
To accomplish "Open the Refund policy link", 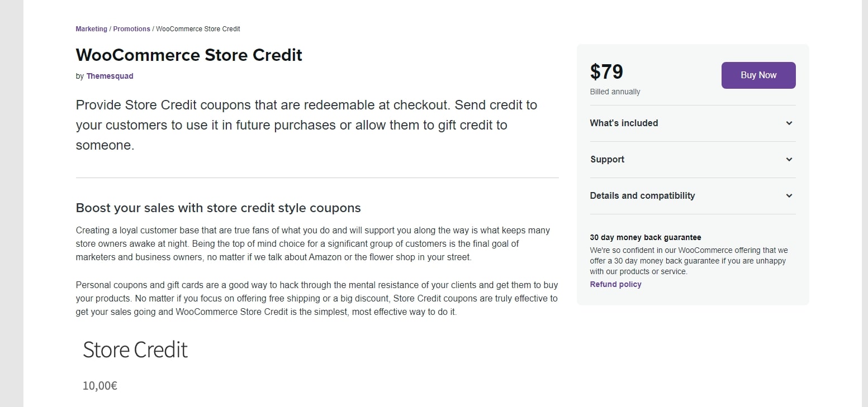I will click(x=615, y=284).
